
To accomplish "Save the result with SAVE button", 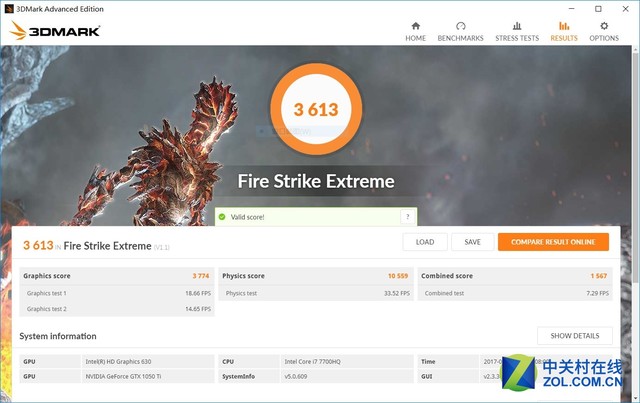I will tap(473, 242).
